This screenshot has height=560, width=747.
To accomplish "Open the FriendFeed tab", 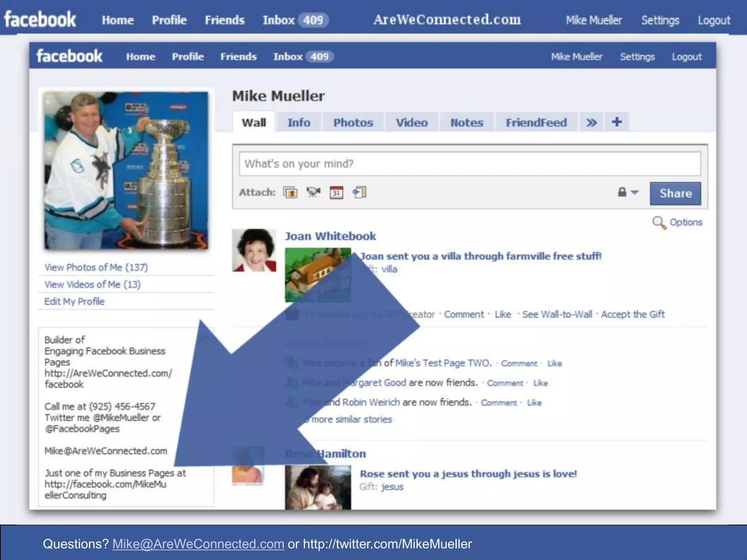I will coord(536,122).
